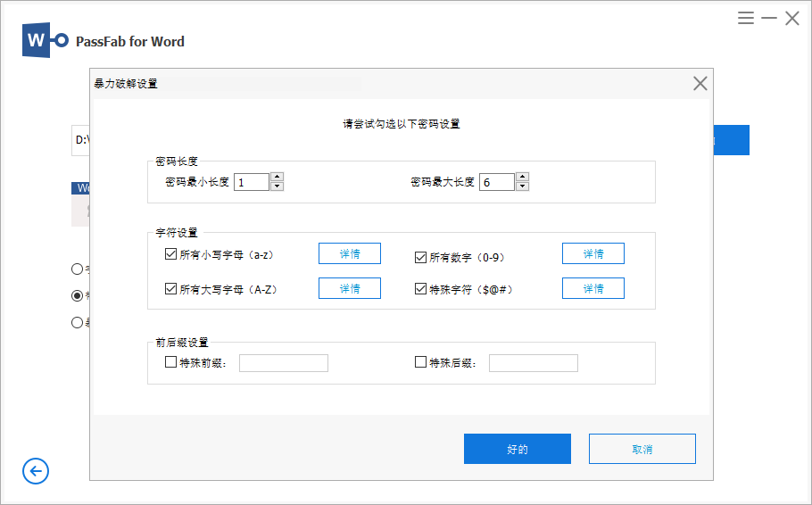
Task: Enable 特殊后缀 checkbox
Action: click(420, 361)
